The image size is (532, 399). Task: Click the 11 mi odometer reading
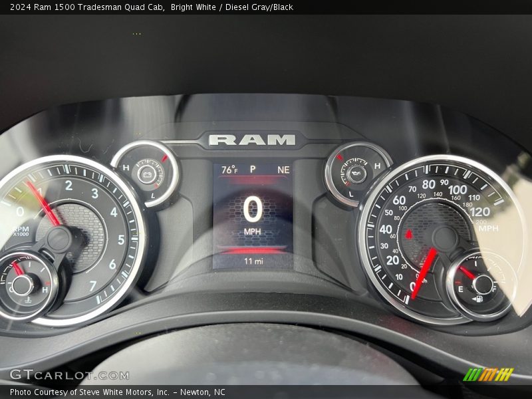click(253, 261)
